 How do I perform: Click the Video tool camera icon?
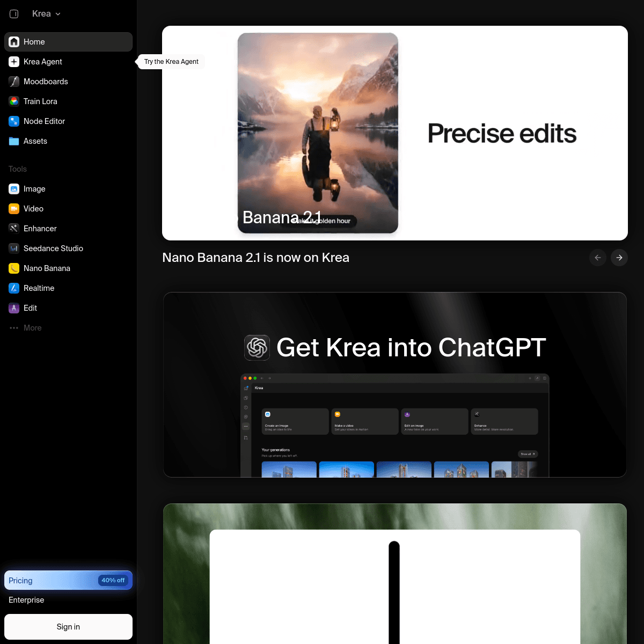[14, 209]
